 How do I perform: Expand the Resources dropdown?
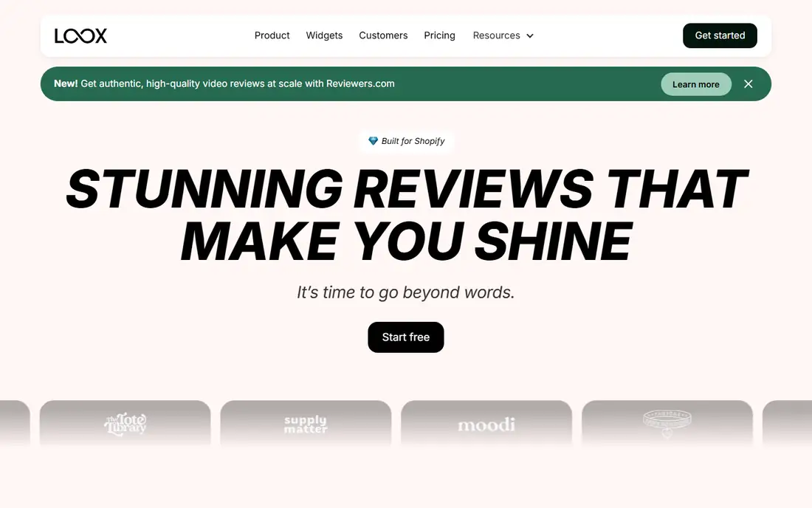click(x=503, y=35)
